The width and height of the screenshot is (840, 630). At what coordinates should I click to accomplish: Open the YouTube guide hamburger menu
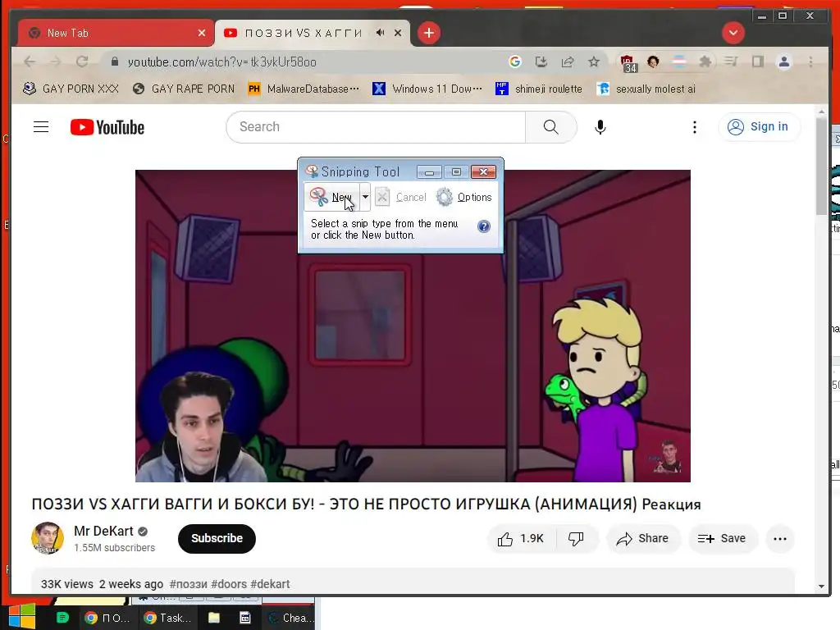(x=41, y=127)
